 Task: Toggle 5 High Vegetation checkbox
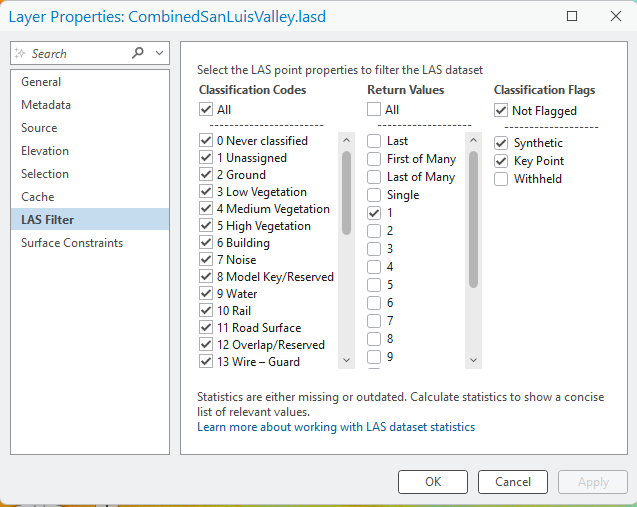pyautogui.click(x=206, y=226)
